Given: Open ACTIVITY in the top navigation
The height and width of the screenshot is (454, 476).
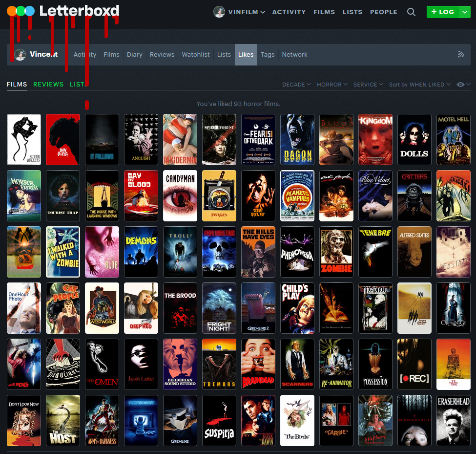Looking at the screenshot, I should pyautogui.click(x=289, y=12).
